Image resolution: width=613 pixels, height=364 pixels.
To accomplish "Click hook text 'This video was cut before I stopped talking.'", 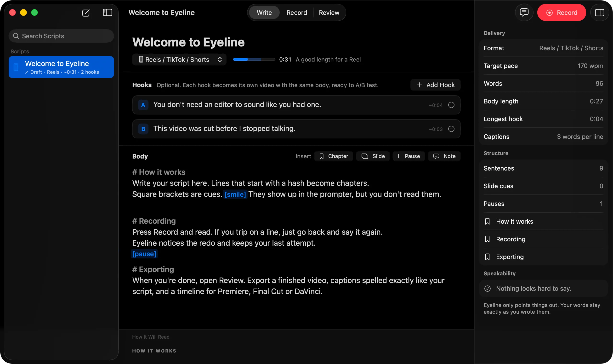I will coord(224,129).
